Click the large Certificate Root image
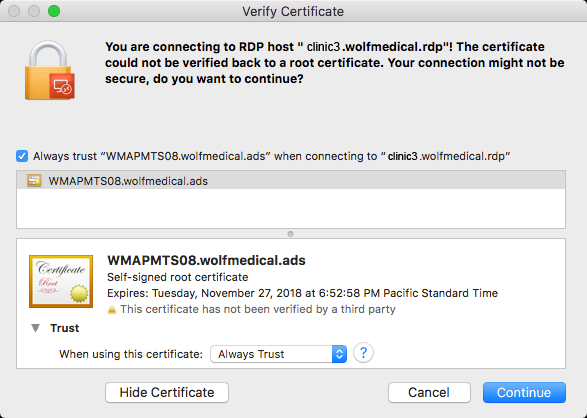The width and height of the screenshot is (587, 418). [x=61, y=281]
